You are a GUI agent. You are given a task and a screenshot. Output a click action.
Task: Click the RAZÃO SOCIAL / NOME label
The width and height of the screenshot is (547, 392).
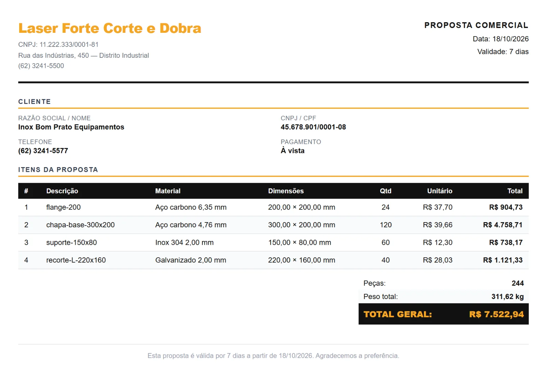point(54,118)
